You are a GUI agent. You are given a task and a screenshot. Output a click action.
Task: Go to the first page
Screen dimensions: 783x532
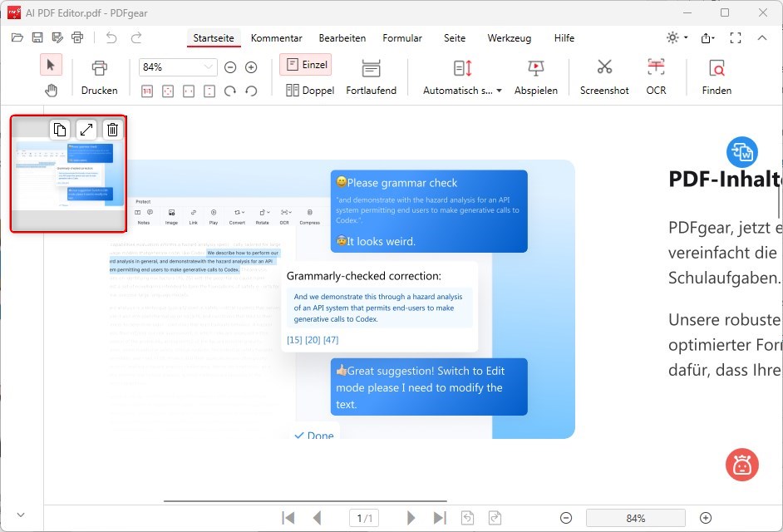click(288, 518)
